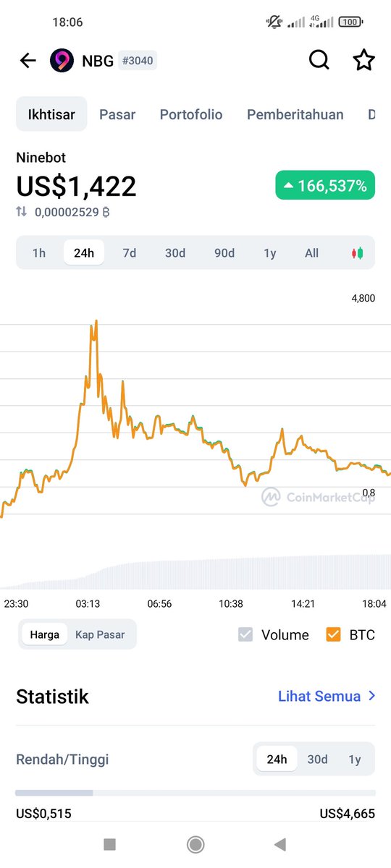Expand Lihat Semua chevron

click(372, 696)
